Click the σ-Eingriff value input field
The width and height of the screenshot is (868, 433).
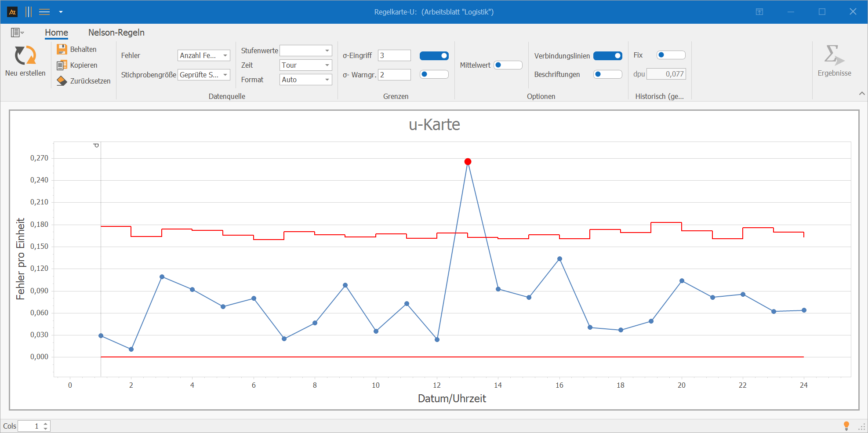click(x=394, y=55)
